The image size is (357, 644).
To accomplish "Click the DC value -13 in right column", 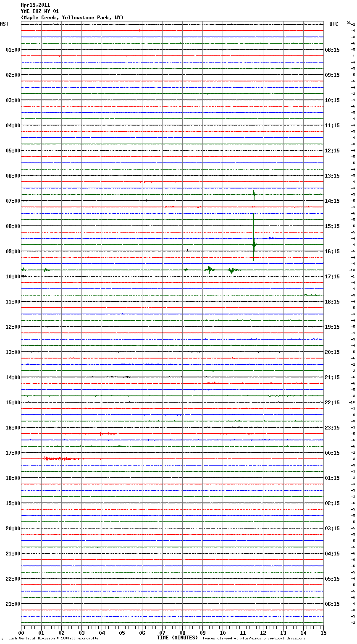I will click(352, 270).
